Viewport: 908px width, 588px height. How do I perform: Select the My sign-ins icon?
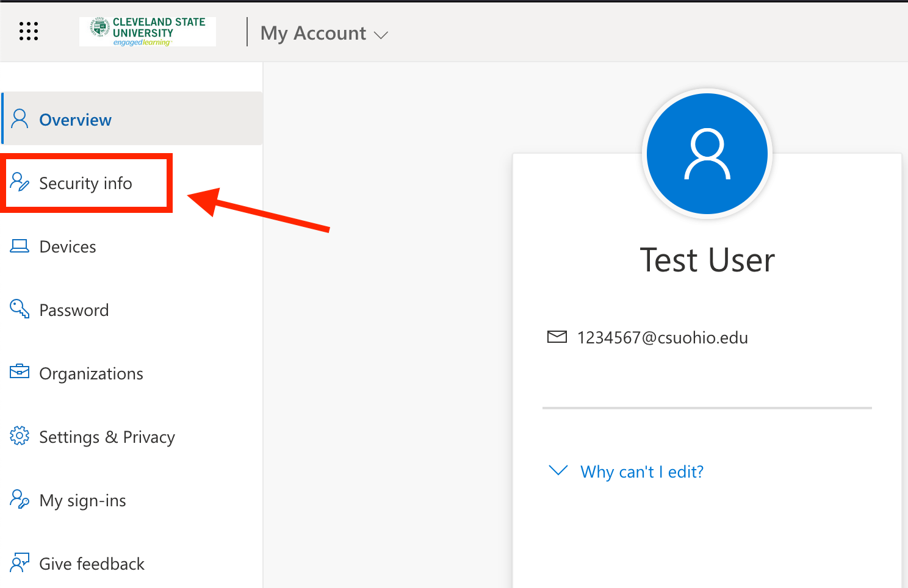pos(19,500)
